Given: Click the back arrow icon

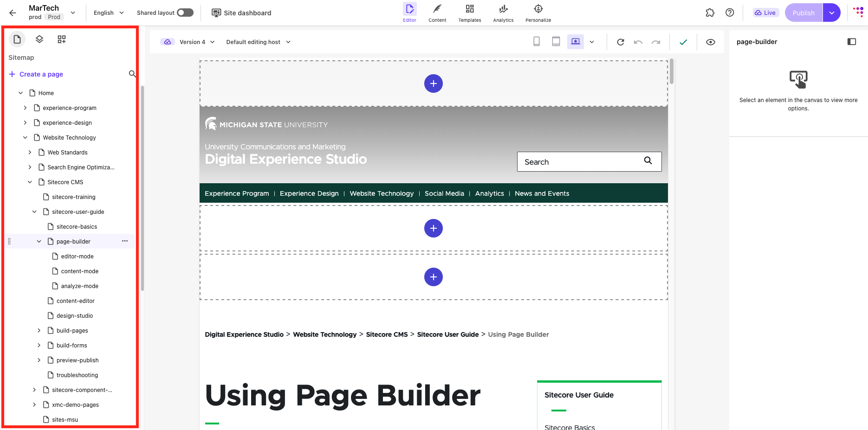Looking at the screenshot, I should 13,13.
